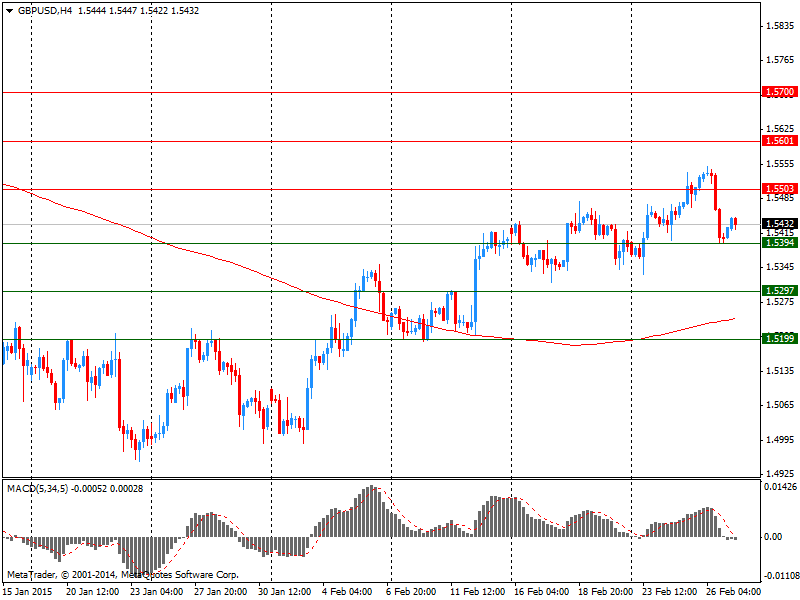Viewport: 800px width, 600px height.
Task: Select the 1.5555 price scale value
Action: tap(781, 164)
